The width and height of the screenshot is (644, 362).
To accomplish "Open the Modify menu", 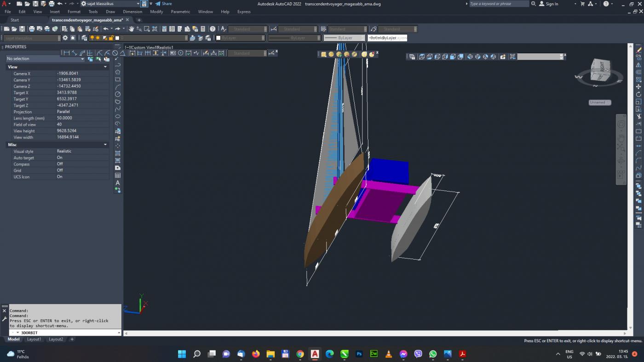I will click(x=156, y=12).
